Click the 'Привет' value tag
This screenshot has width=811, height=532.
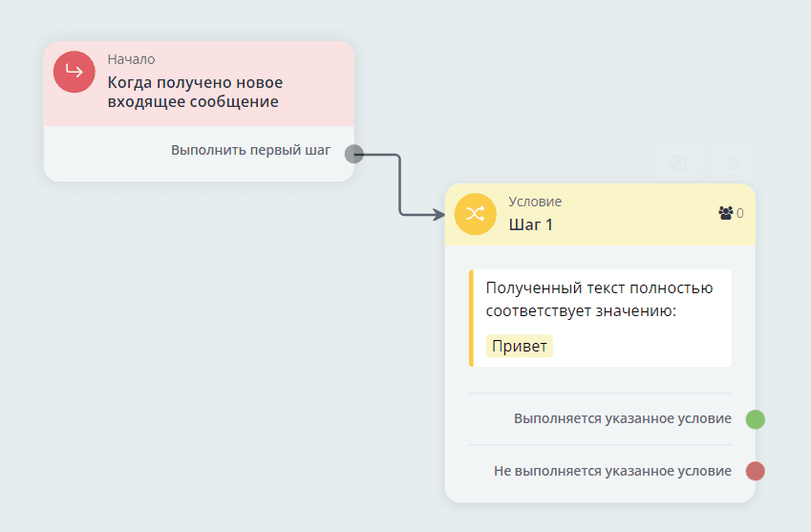[519, 346]
